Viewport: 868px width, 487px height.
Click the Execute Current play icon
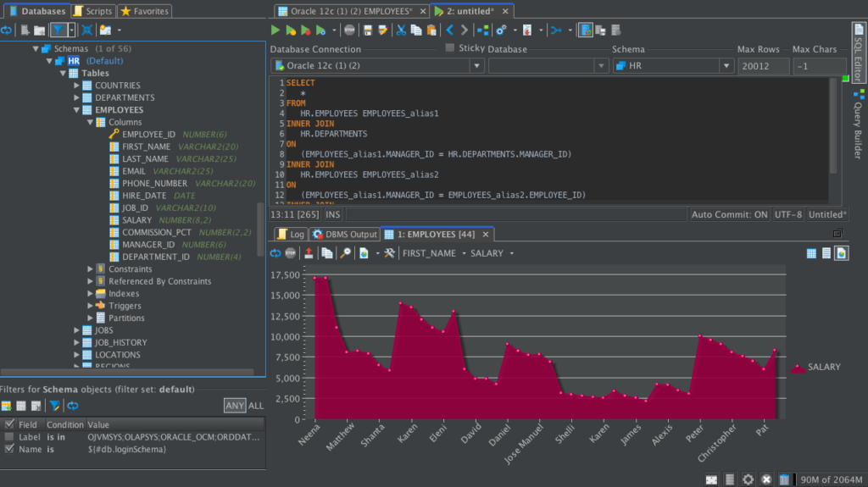tap(291, 30)
